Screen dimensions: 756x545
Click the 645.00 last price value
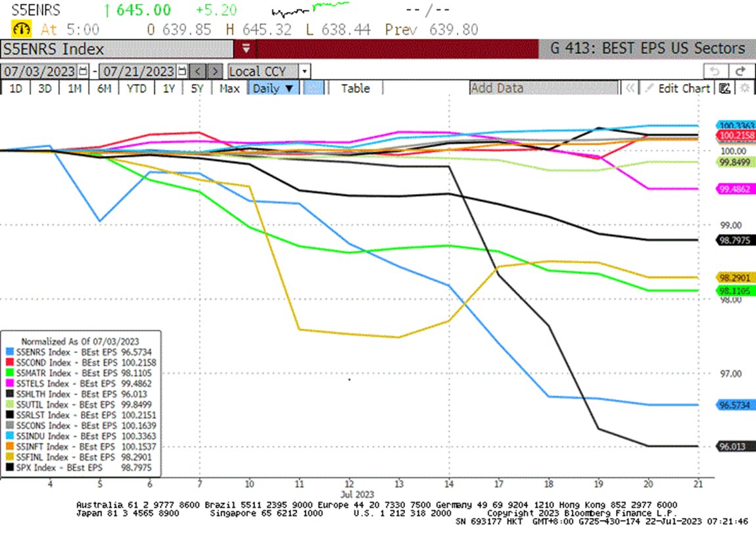click(144, 10)
